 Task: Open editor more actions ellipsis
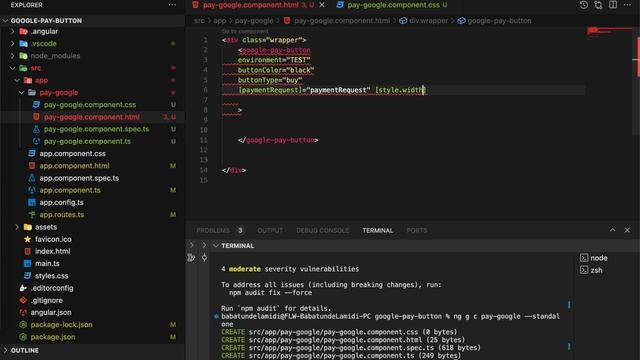pos(627,5)
